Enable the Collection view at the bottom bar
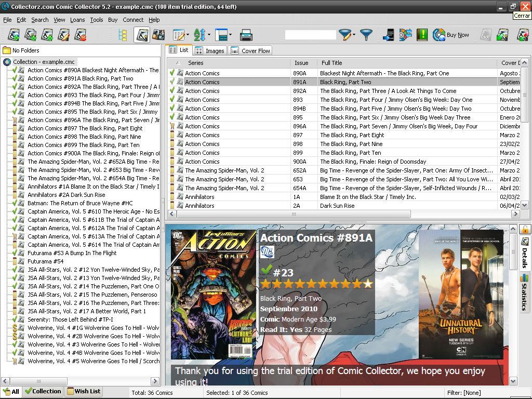 click(43, 391)
